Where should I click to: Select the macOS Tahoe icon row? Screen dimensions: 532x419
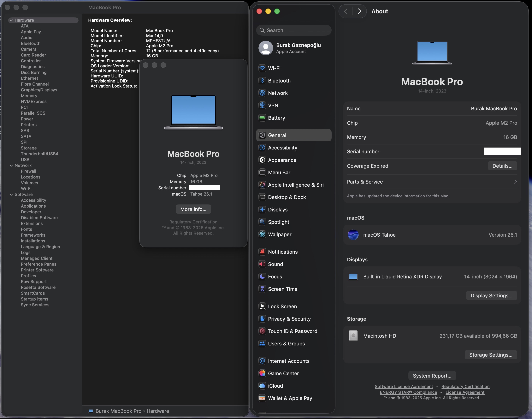[353, 235]
